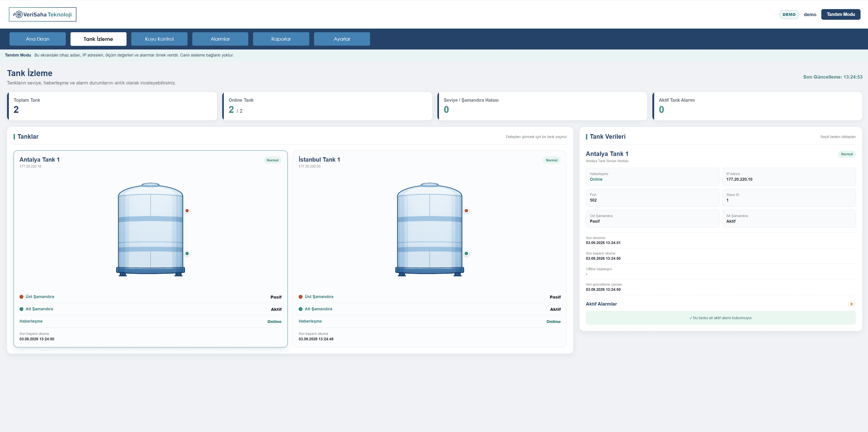Image resolution: width=868 pixels, height=432 pixels.
Task: Click Antalya Tank 1 upper float red dot
Action: 187,211
